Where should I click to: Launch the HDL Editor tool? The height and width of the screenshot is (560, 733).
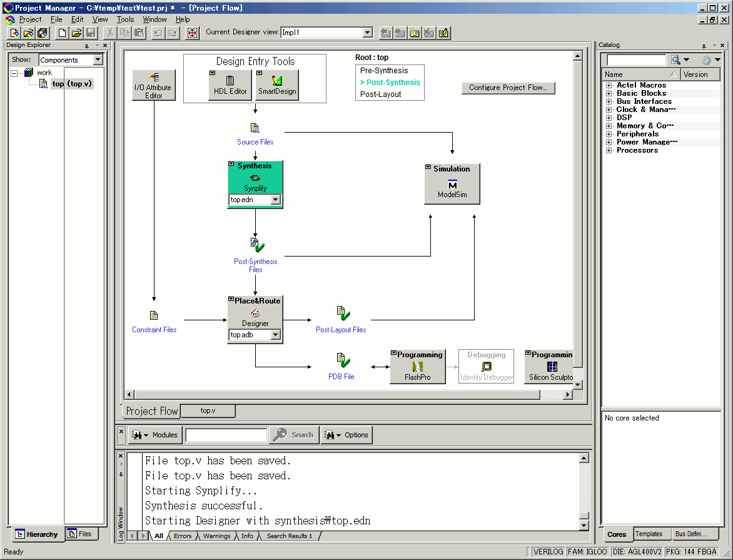coord(230,84)
